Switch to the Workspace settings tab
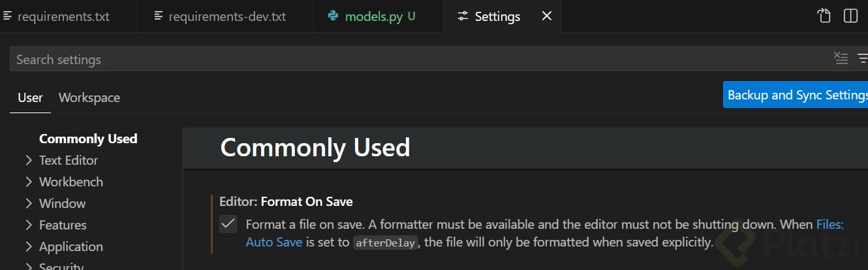The width and height of the screenshot is (868, 270). pos(89,97)
